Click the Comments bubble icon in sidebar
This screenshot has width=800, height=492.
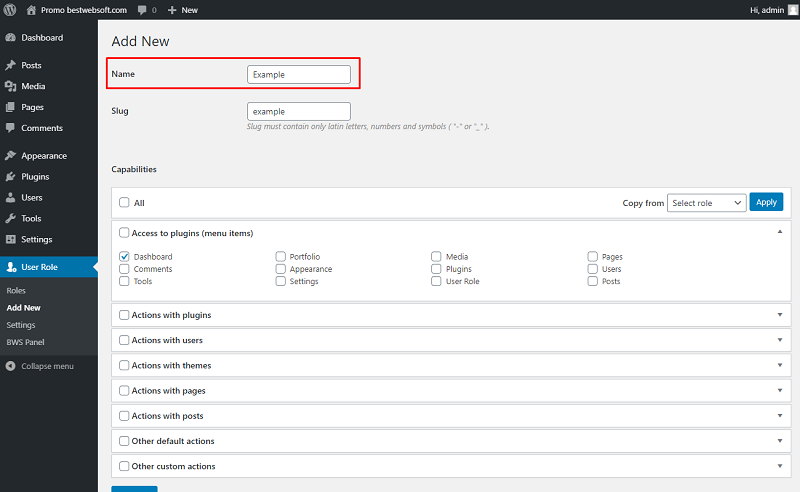coord(10,128)
